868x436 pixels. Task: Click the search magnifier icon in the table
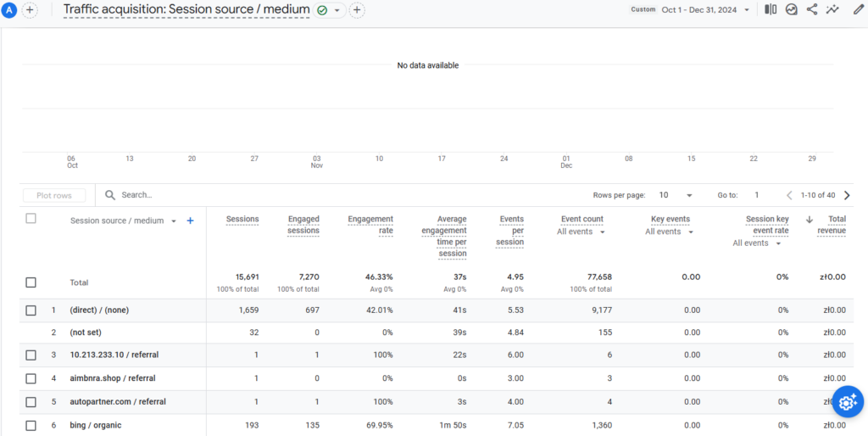click(x=110, y=195)
